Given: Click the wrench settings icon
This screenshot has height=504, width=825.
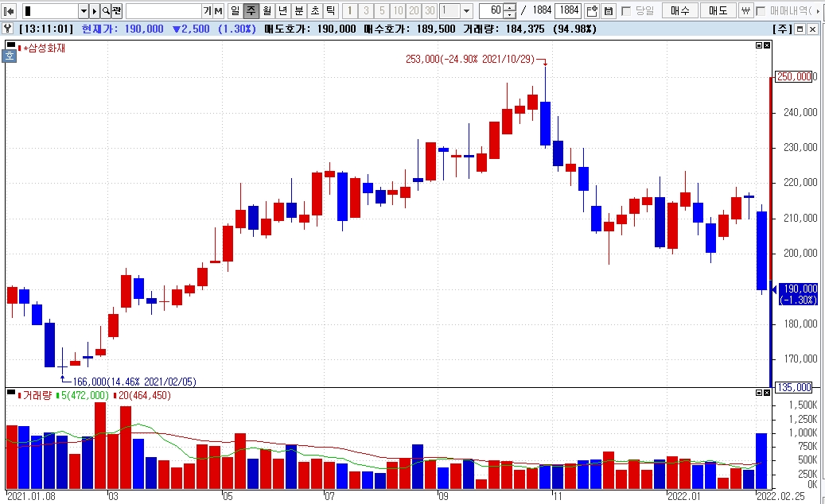Looking at the screenshot, I should click(x=8, y=29).
